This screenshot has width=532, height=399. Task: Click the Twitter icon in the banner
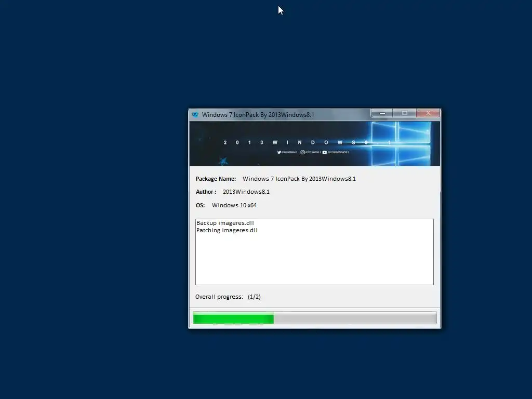279,152
